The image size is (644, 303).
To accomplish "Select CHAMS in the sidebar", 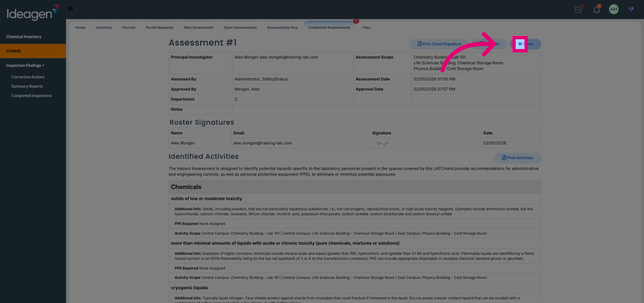I will tap(33, 51).
